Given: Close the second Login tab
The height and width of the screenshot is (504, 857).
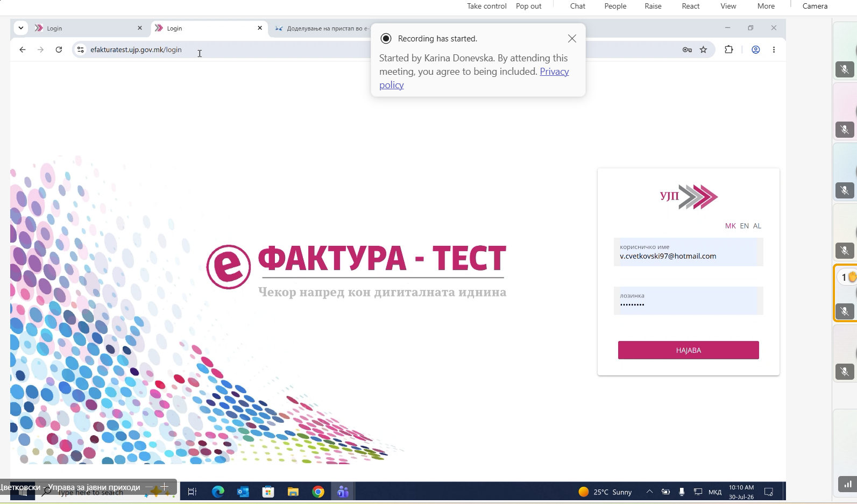Looking at the screenshot, I should [260, 28].
